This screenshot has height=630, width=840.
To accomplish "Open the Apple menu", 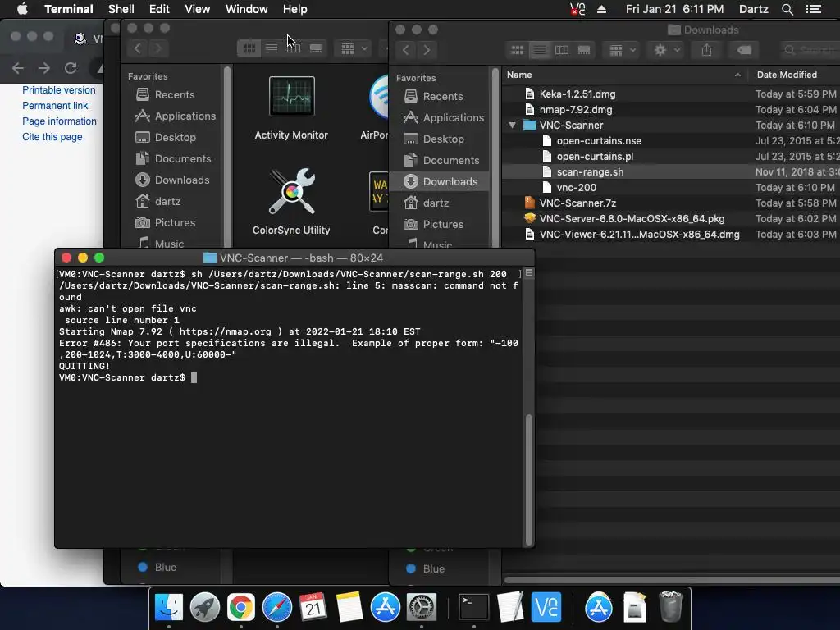I will pyautogui.click(x=22, y=9).
